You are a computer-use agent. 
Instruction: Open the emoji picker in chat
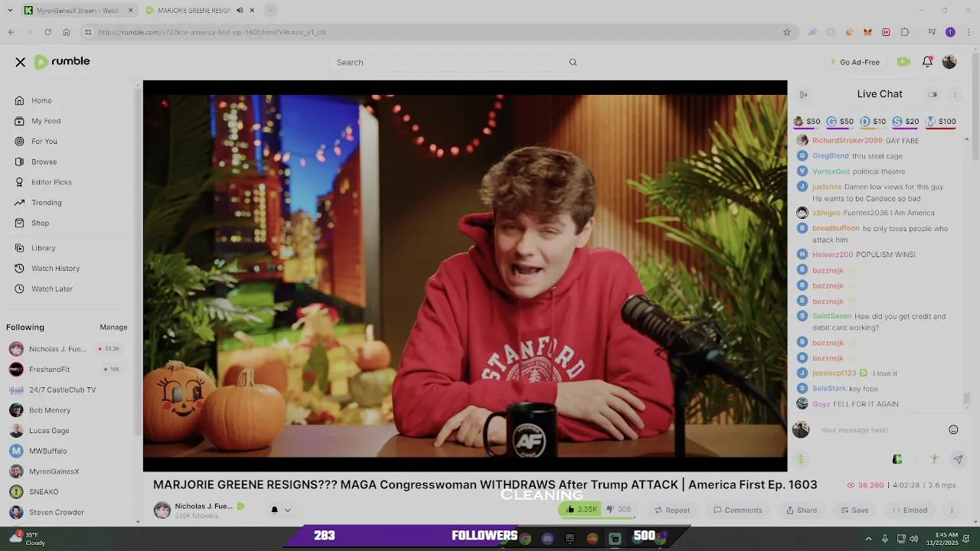pyautogui.click(x=953, y=430)
